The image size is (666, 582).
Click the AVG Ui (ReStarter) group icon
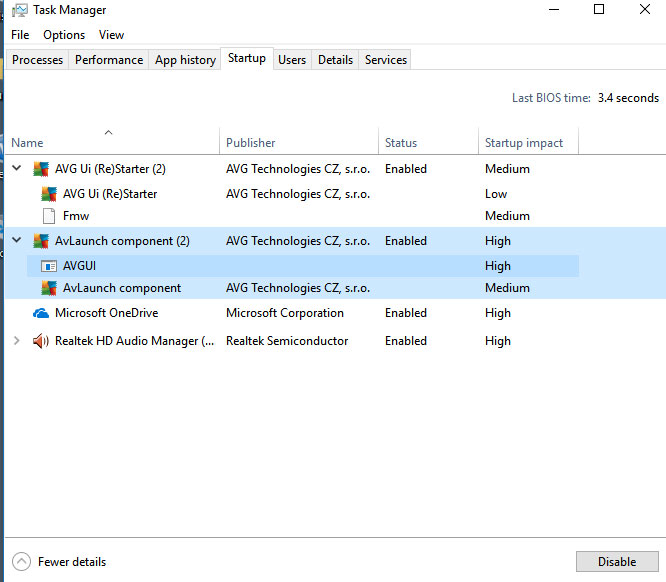pos(41,169)
